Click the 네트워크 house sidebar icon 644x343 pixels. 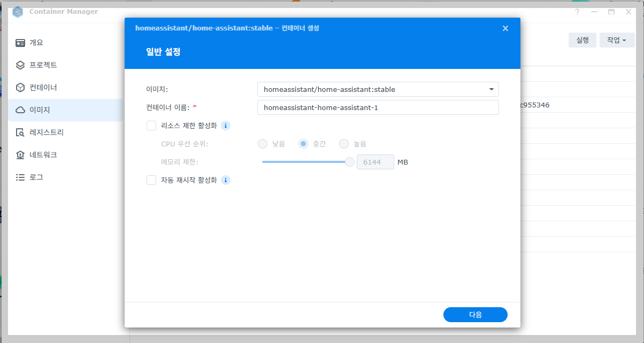click(20, 155)
